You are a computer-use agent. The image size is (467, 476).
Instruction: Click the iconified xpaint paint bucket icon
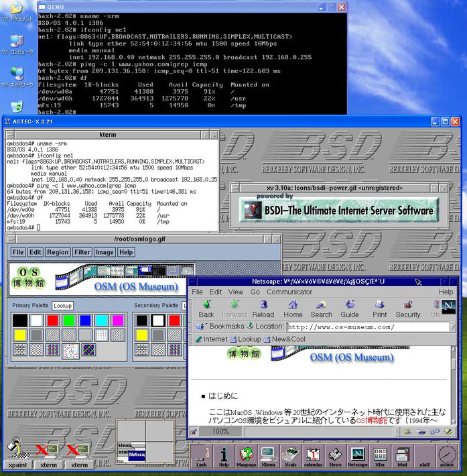click(17, 448)
